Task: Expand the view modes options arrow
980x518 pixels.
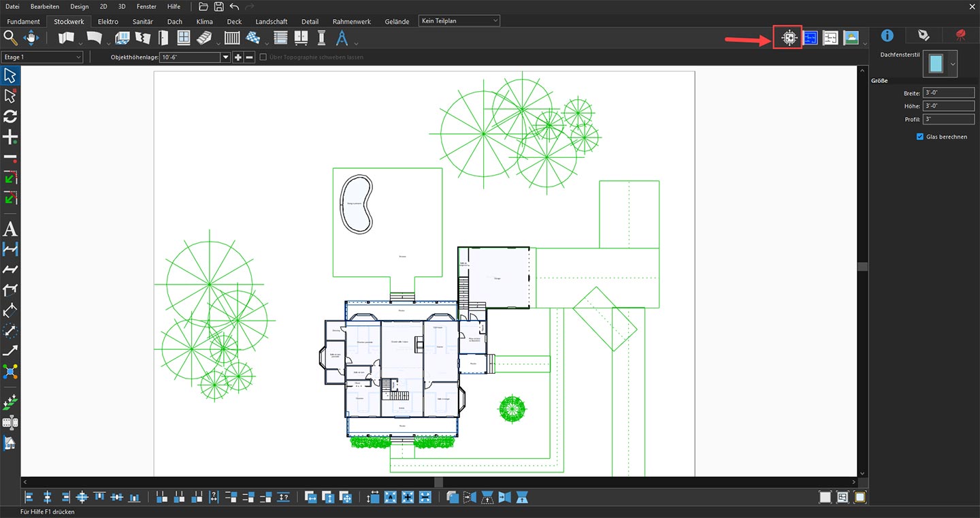Action: coord(864,44)
